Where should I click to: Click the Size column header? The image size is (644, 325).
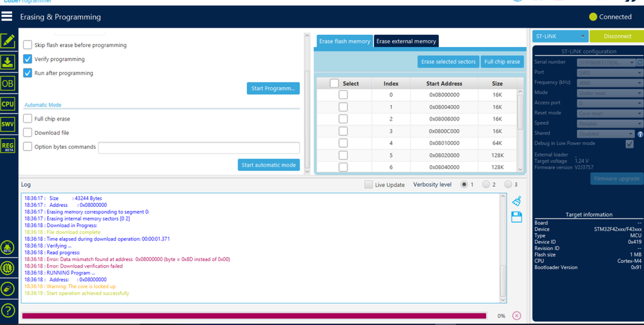point(497,83)
